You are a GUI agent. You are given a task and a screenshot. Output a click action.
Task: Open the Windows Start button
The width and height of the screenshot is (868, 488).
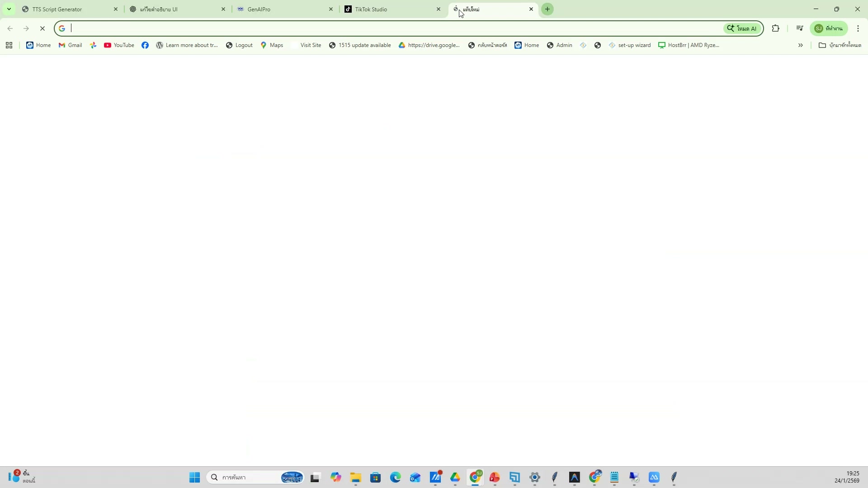click(195, 478)
